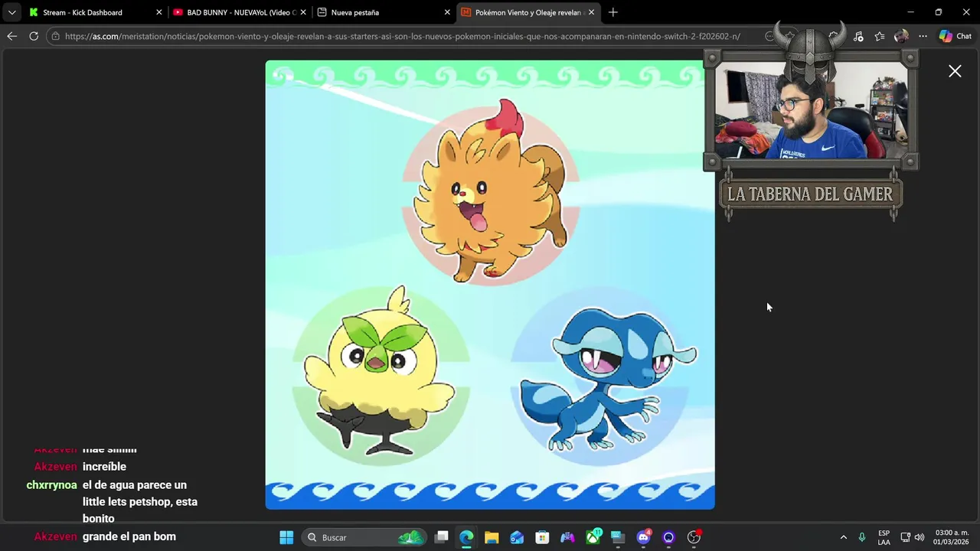Open the game controller app icon
The height and width of the screenshot is (551, 980).
(567, 537)
